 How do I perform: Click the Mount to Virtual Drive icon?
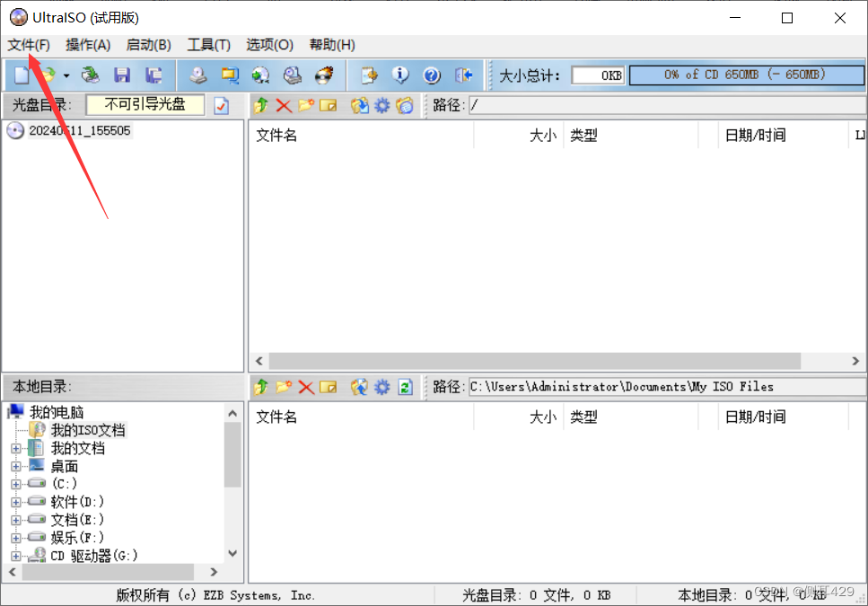pyautogui.click(x=293, y=75)
